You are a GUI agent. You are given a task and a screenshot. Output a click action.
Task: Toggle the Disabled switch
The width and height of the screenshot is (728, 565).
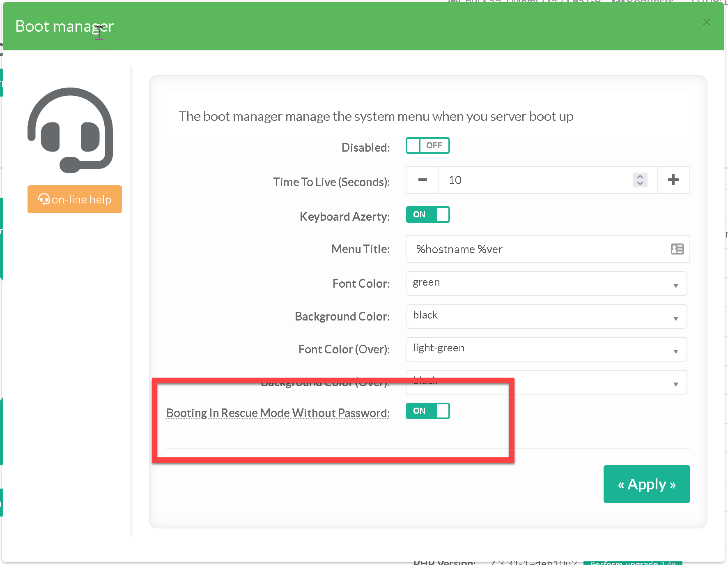[427, 145]
